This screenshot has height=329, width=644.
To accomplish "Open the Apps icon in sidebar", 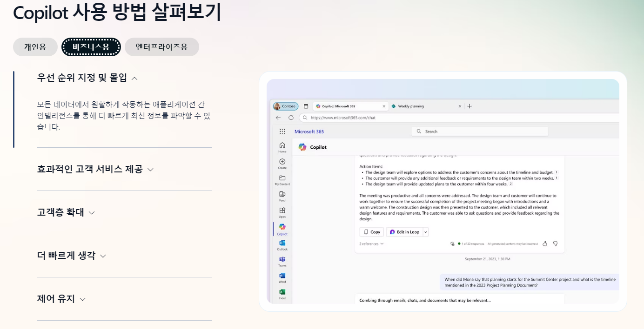I will [282, 213].
